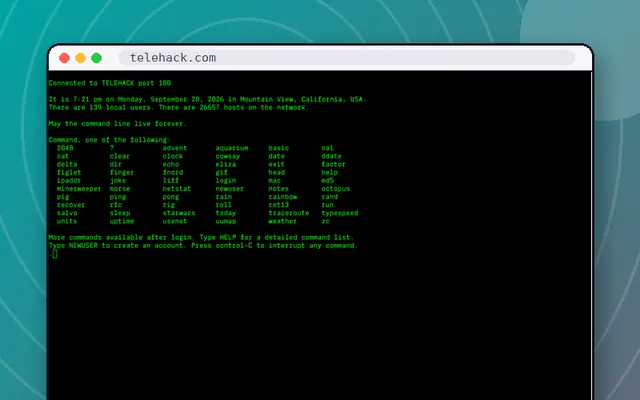Select the 'eliza' command text

coord(226,164)
